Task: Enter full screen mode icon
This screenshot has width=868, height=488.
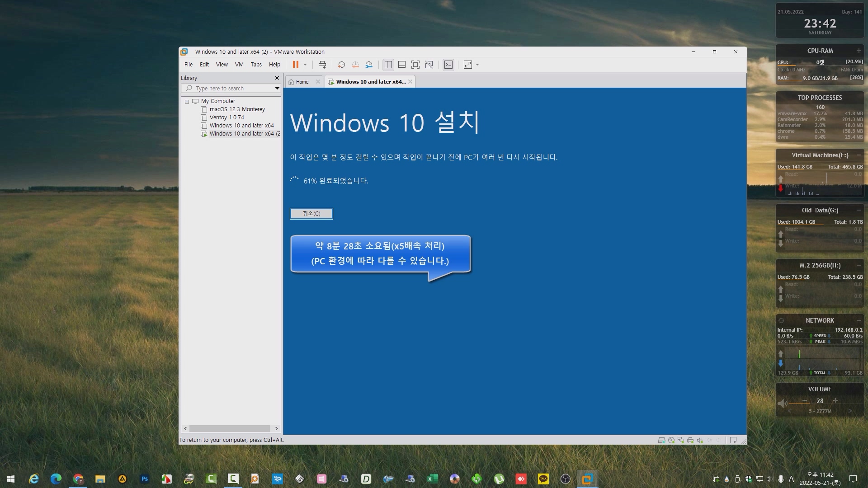Action: 415,65
